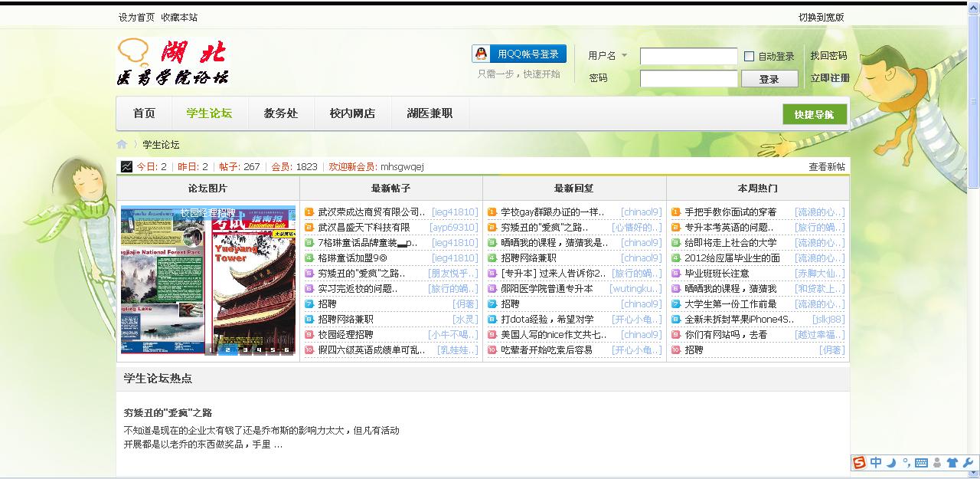Screen dimensions: 980x479
Task: Select slide 2 in the image carousel pagination
Action: tap(229, 350)
